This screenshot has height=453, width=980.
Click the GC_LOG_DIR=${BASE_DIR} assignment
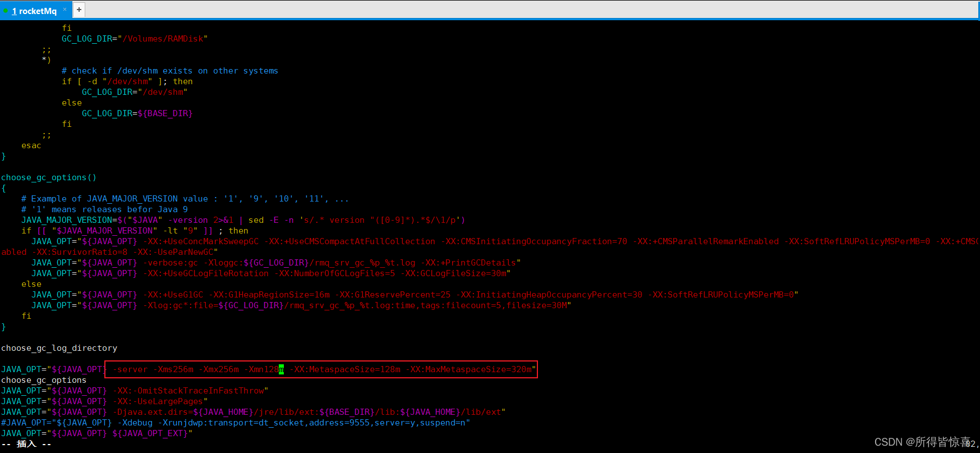click(x=137, y=113)
